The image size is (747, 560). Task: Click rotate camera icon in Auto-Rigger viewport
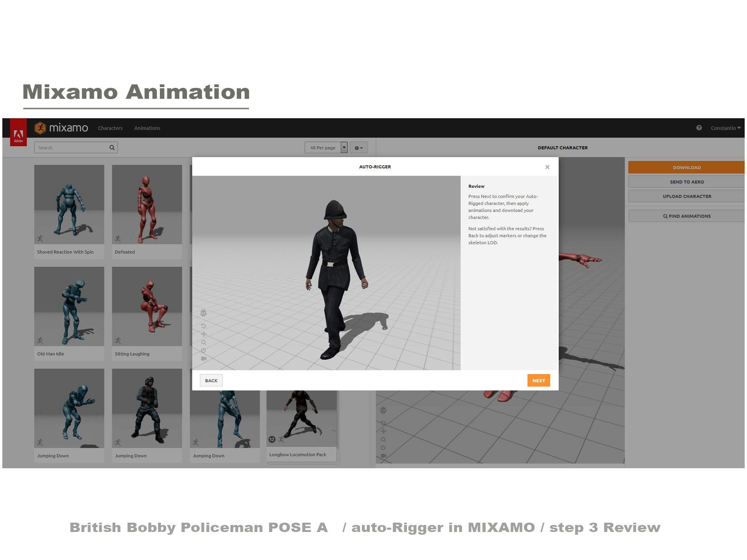[x=203, y=326]
